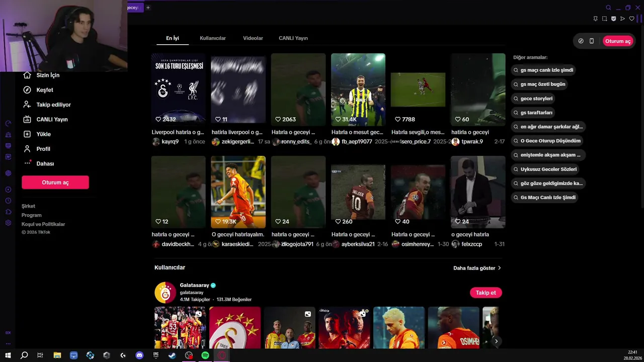
Task: Click the pin icon in browser toolbar
Action: tap(596, 19)
